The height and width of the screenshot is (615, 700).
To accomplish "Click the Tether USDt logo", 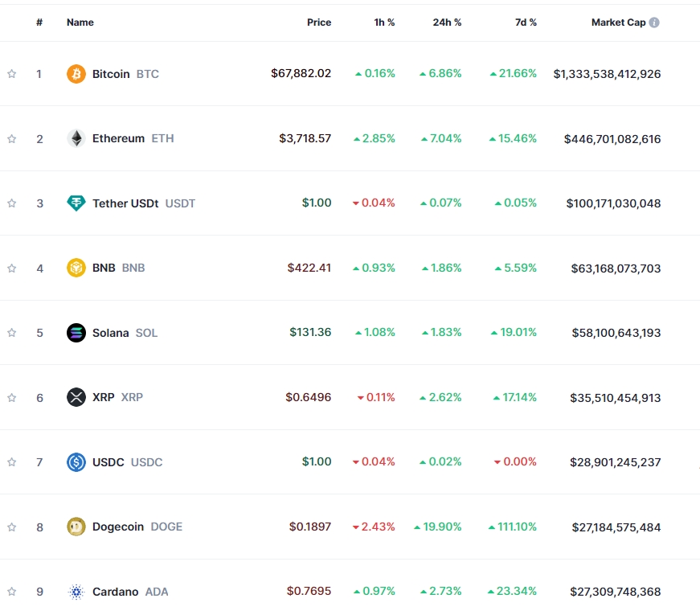I will pyautogui.click(x=75, y=203).
